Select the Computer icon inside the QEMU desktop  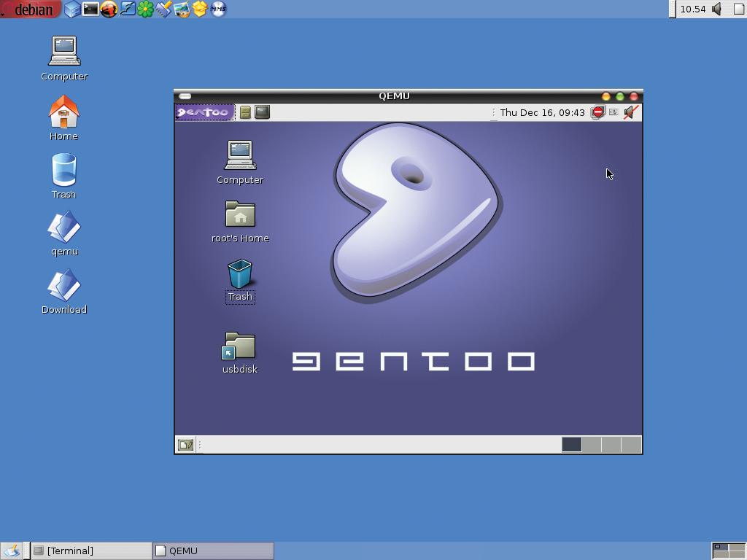[240, 163]
